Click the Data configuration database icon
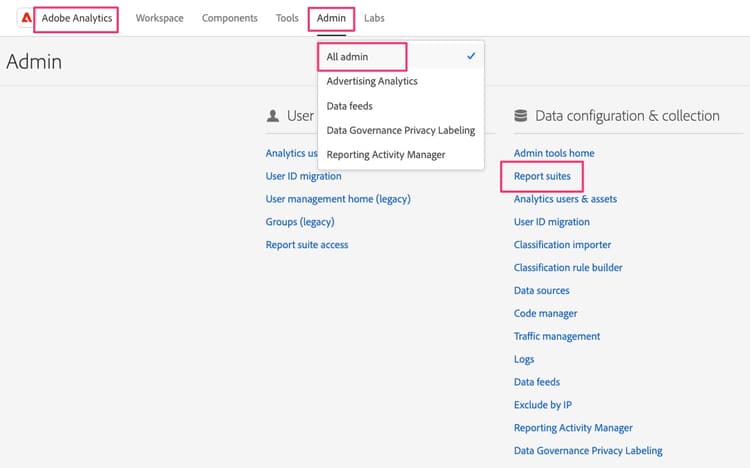 pos(521,116)
